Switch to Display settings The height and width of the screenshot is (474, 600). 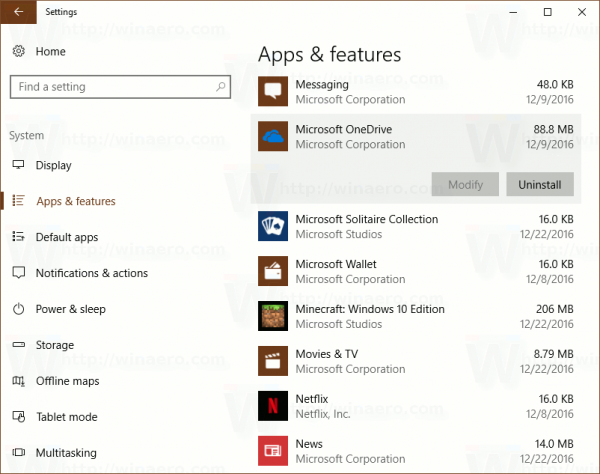[54, 165]
